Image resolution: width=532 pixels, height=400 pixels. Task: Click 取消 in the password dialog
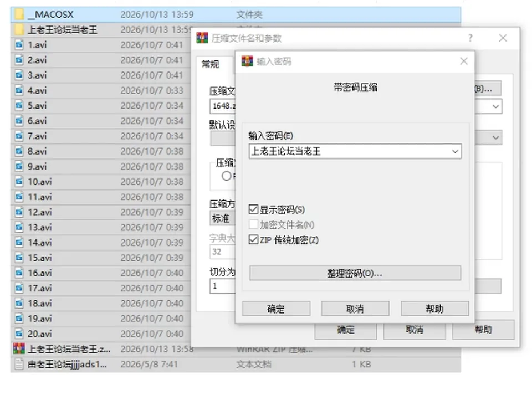point(355,309)
